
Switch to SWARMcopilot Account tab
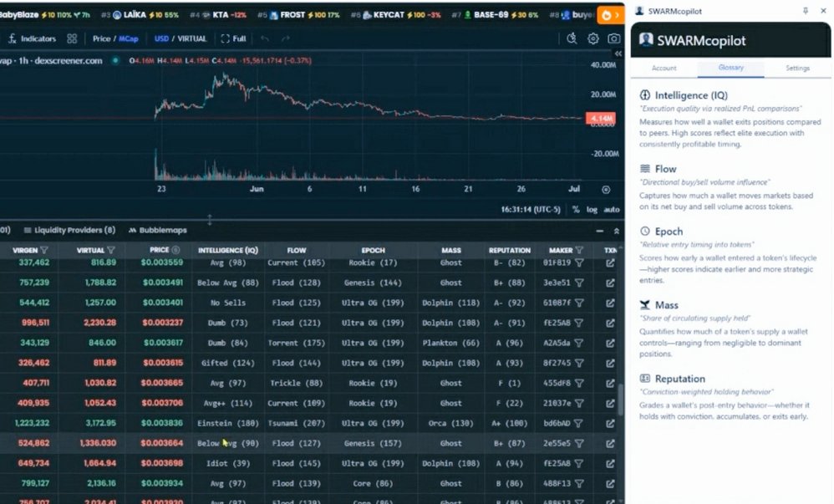664,69
